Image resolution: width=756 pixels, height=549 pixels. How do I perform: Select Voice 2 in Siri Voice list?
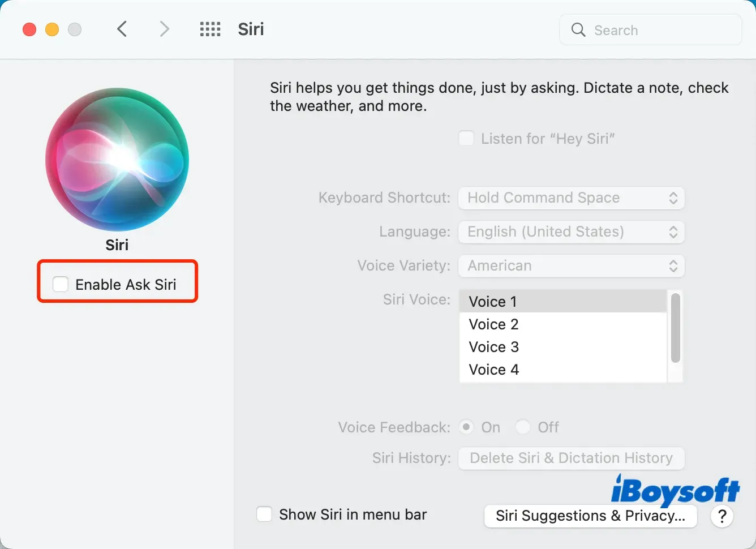493,324
